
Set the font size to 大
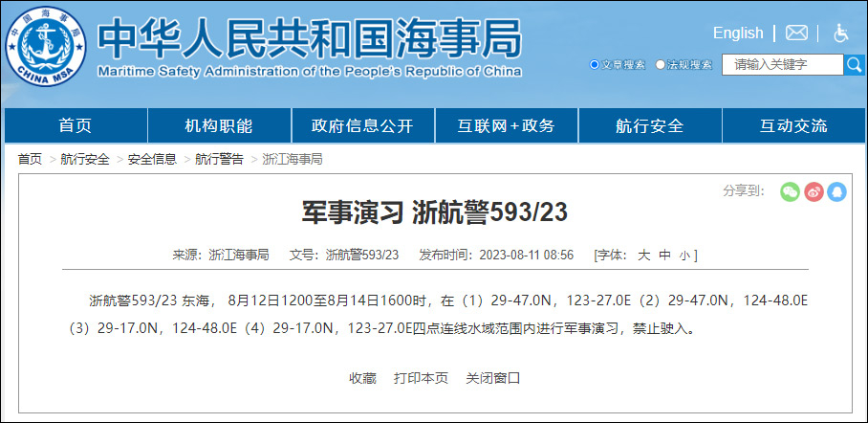[x=643, y=255]
